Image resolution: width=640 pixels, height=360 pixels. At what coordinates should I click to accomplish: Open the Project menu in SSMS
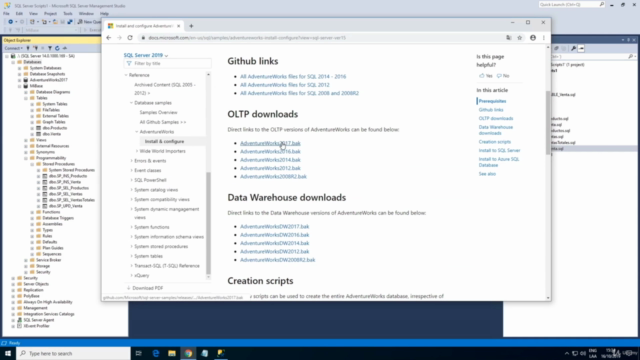click(50, 13)
